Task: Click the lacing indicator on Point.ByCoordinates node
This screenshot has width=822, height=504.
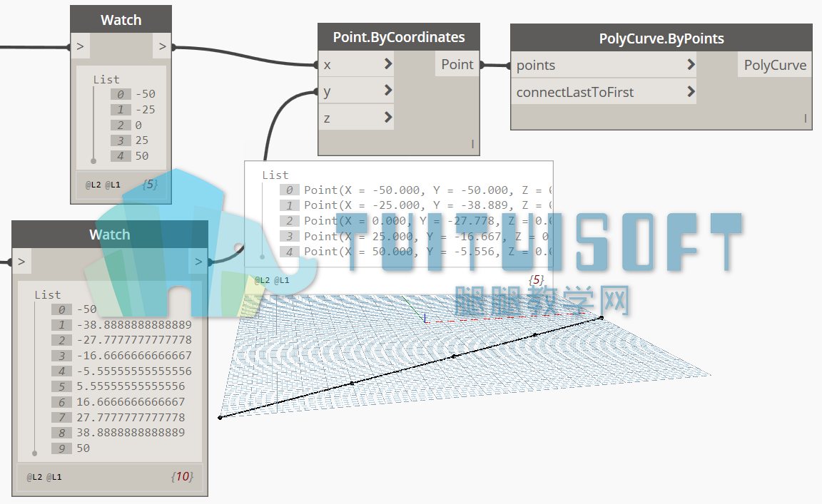Action: [472, 143]
